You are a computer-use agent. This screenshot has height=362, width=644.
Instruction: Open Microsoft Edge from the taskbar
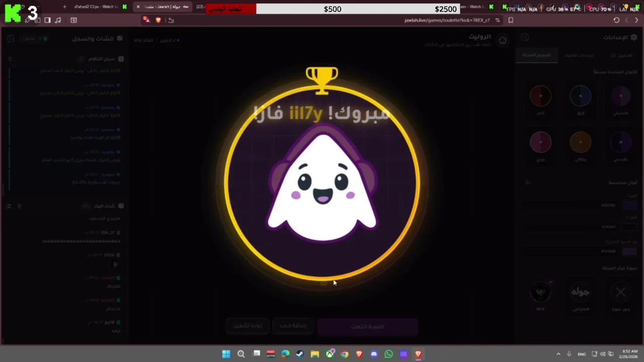[285, 354]
